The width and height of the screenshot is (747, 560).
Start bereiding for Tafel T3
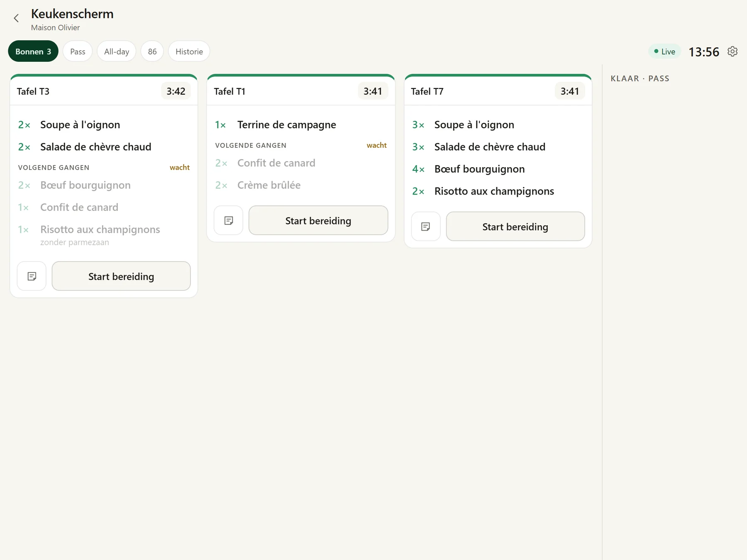(x=121, y=276)
